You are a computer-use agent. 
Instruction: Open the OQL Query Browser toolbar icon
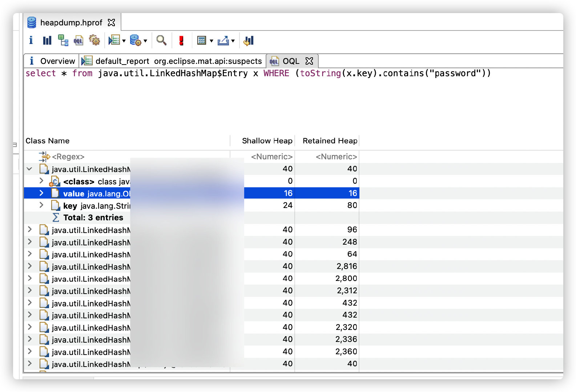click(78, 40)
